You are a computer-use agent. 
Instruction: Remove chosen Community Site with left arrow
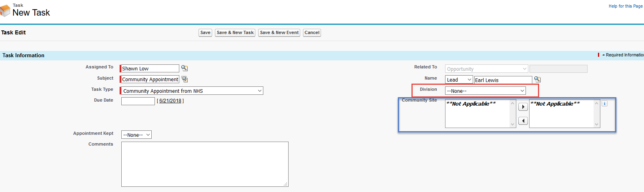tap(523, 121)
